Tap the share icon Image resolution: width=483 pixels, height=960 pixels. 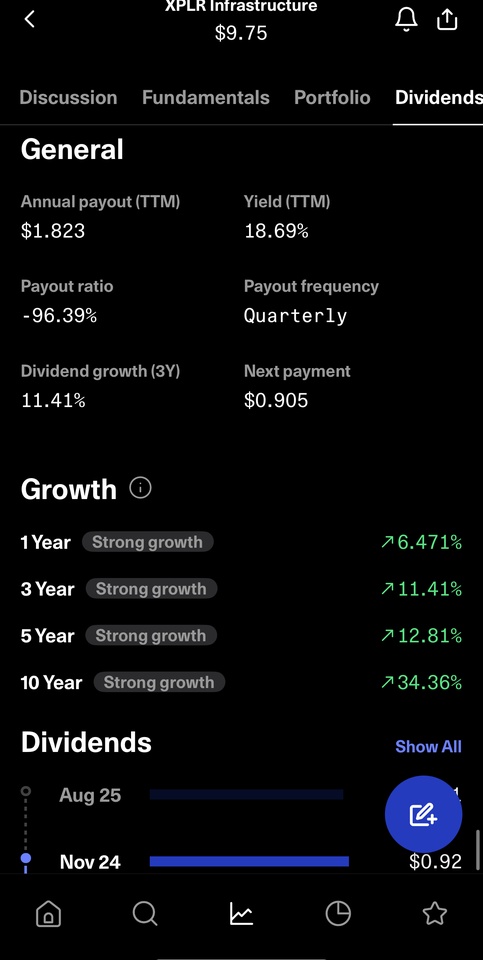(447, 20)
